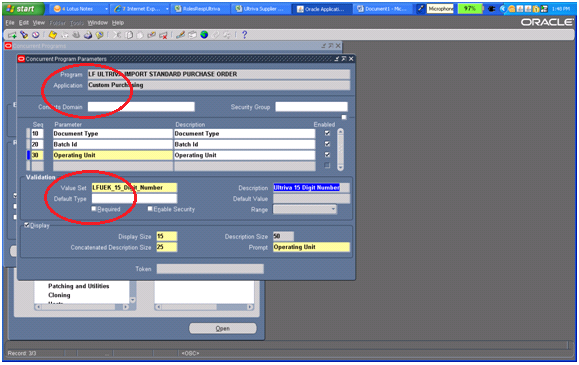Click the Window Help question mark icon
This screenshot has height=365, width=579.
tap(244, 35)
